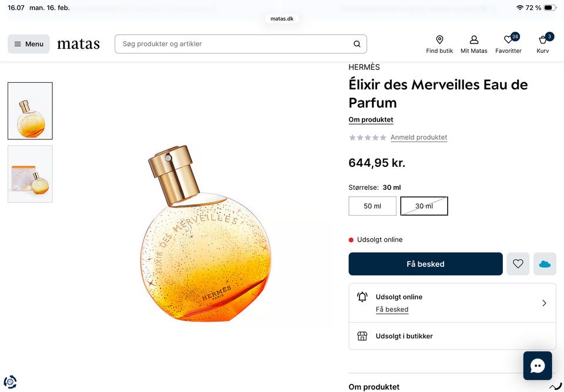
Task: Expand the Udsolgt online row chevron
Action: (x=544, y=303)
